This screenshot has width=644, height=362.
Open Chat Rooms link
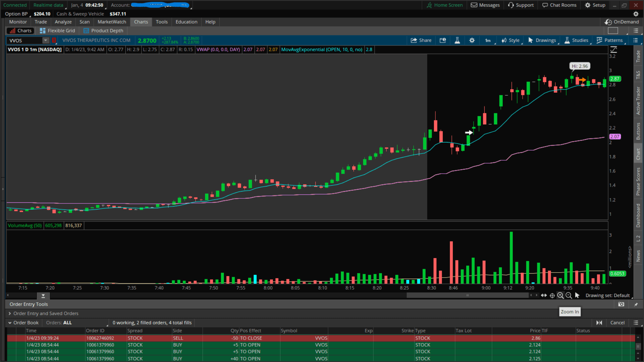coord(559,5)
